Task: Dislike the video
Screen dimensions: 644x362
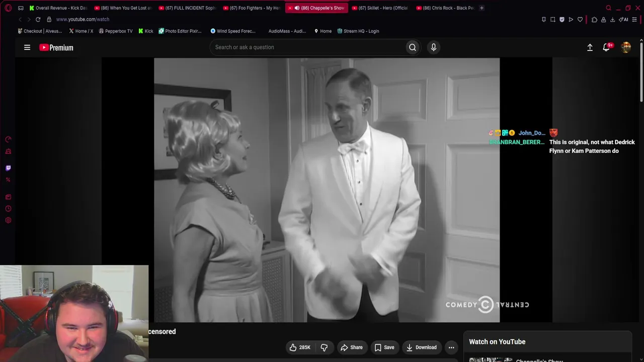Action: point(324,347)
